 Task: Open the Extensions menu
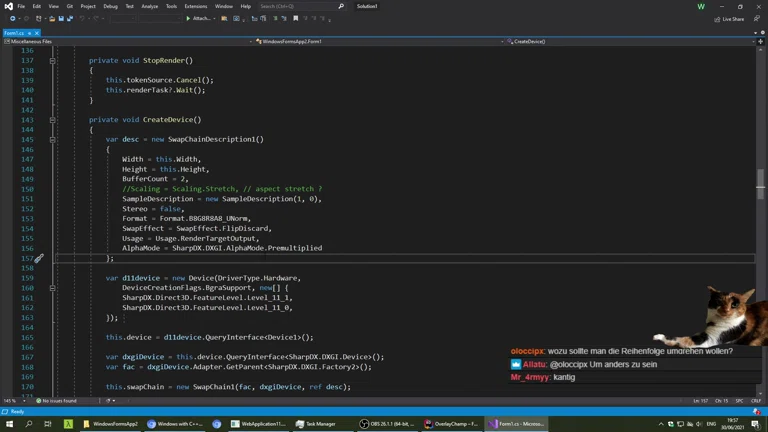point(196,6)
